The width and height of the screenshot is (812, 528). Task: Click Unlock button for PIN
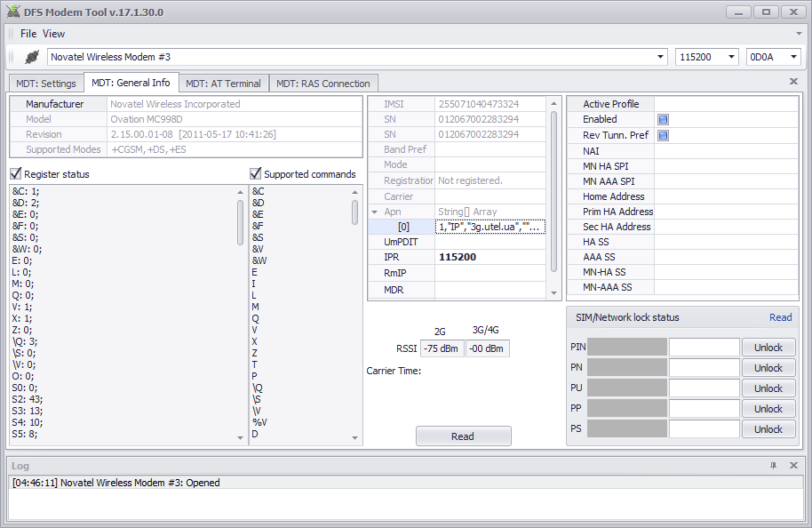(768, 348)
